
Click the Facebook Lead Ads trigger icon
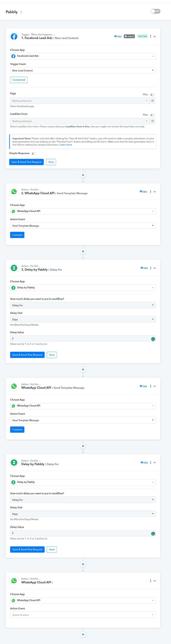[14, 37]
